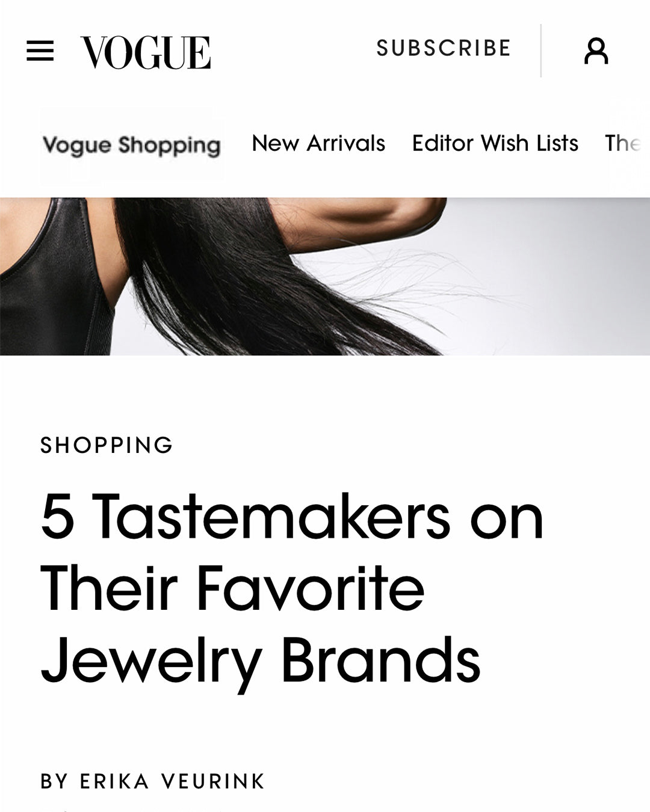Screen dimensions: 650x812
Task: Click the SUBSCRIBE link
Action: [444, 48]
